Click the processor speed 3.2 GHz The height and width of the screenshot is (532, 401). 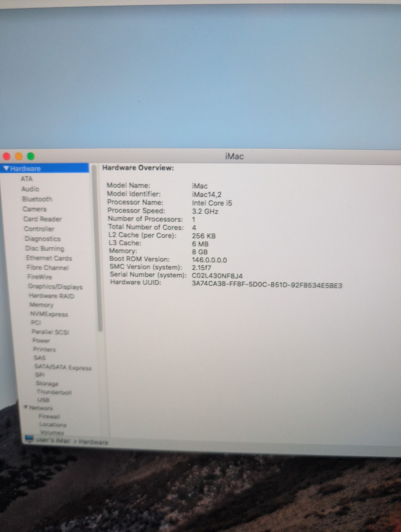[205, 211]
